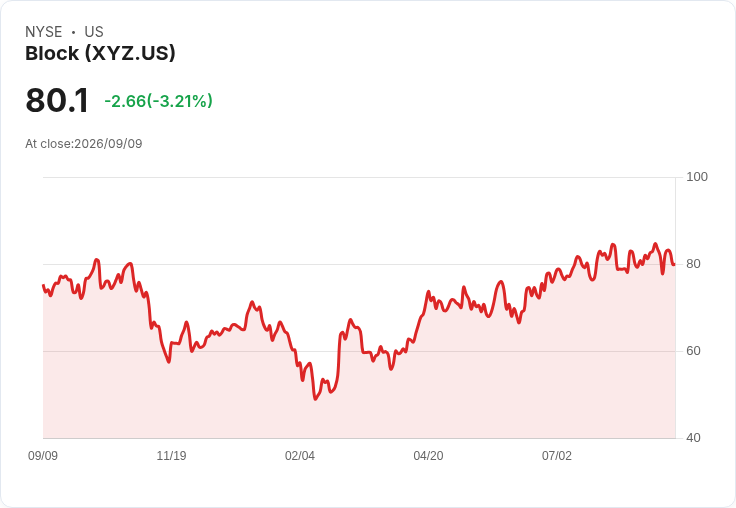Click the Block (XYZ.US) stock title
Viewport: 736px width, 508px height.
[x=100, y=54]
